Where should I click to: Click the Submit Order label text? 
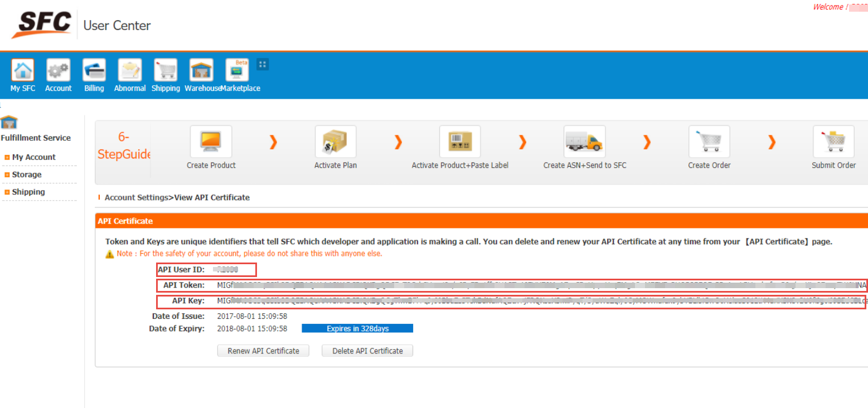pos(833,165)
